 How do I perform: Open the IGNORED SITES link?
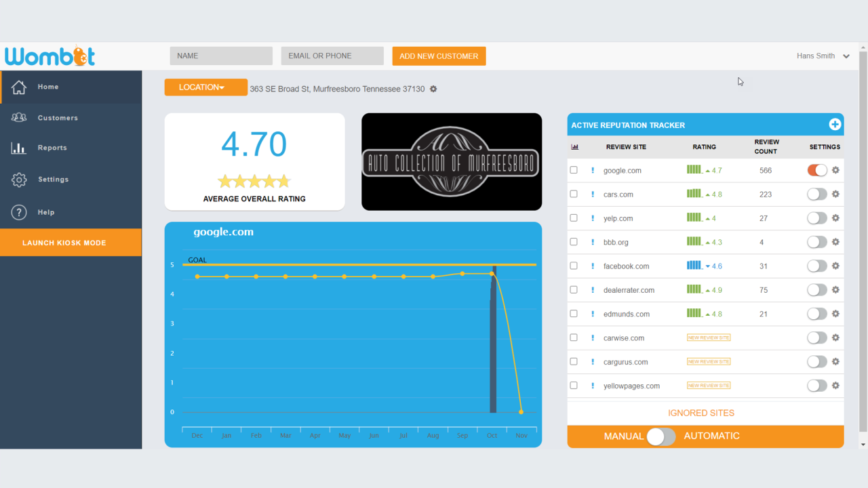[701, 413]
